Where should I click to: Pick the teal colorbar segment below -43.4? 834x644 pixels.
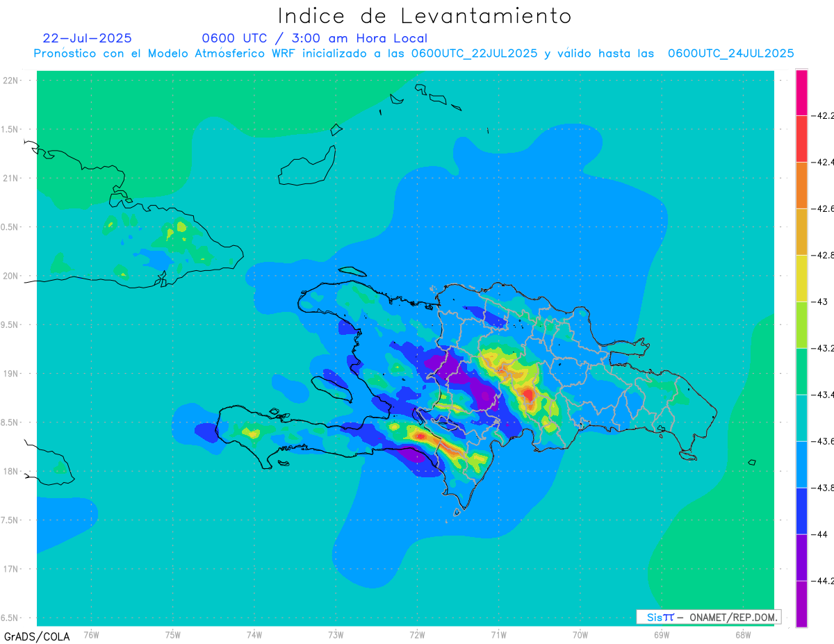click(x=801, y=418)
